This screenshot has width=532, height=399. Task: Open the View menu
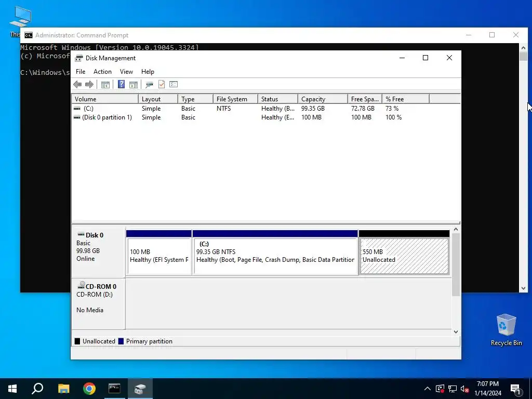click(x=126, y=72)
